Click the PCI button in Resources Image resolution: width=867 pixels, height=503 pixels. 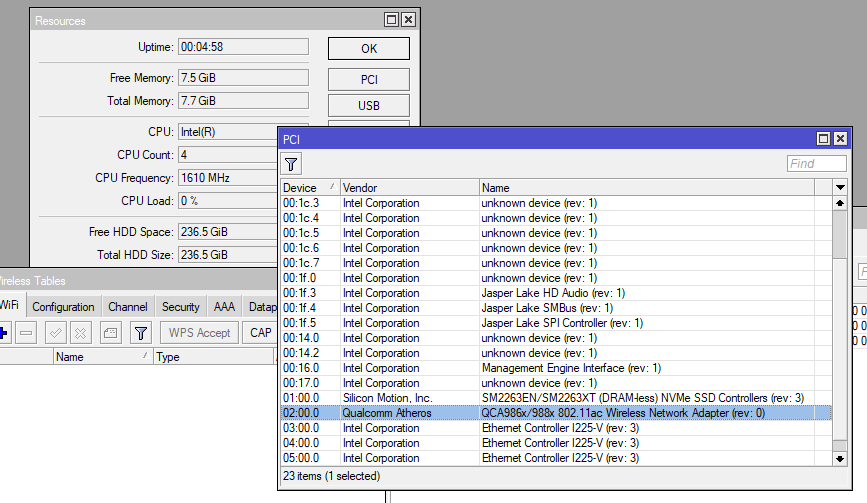coord(369,80)
